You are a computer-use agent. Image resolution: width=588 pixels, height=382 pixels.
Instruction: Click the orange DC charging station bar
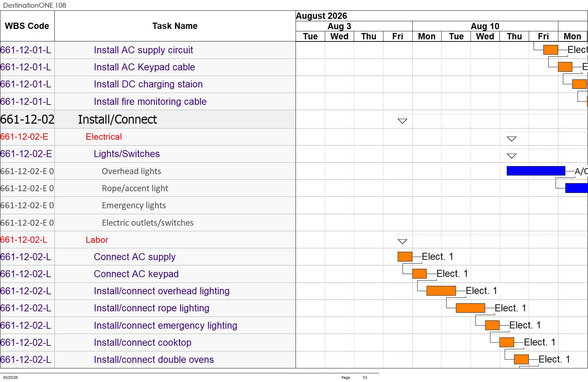coord(580,84)
